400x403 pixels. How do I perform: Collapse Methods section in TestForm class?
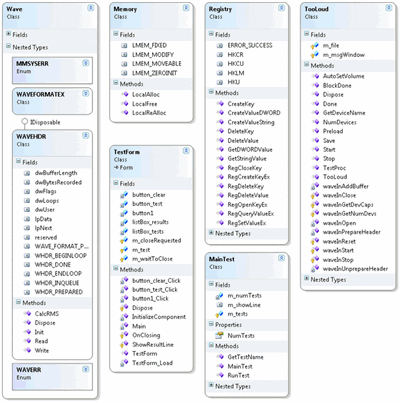(116, 268)
